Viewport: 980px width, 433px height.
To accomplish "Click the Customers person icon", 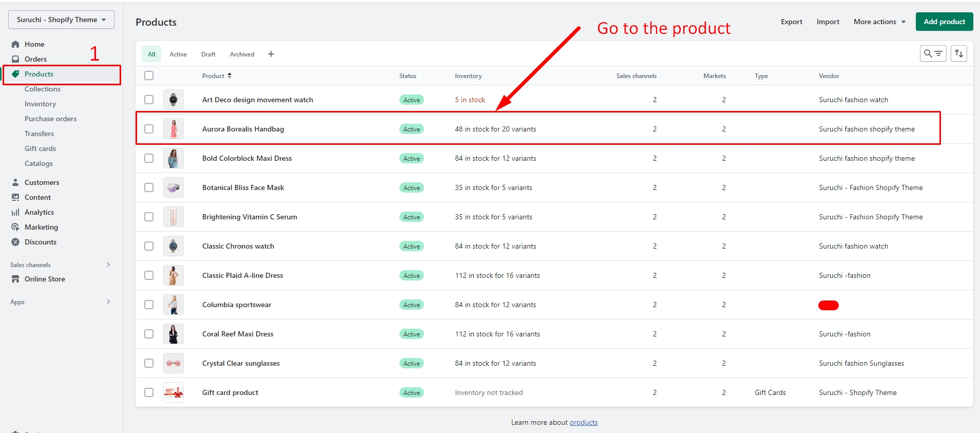I will tap(15, 182).
